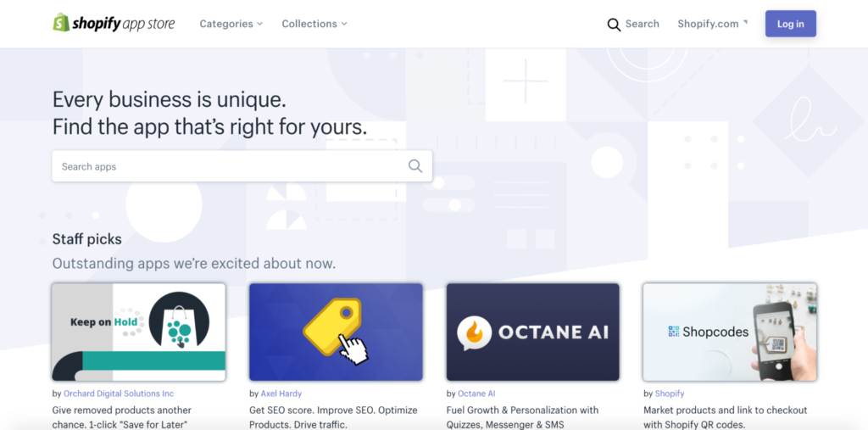Click the Staff picks heading
This screenshot has height=430, width=868.
pyautogui.click(x=87, y=239)
